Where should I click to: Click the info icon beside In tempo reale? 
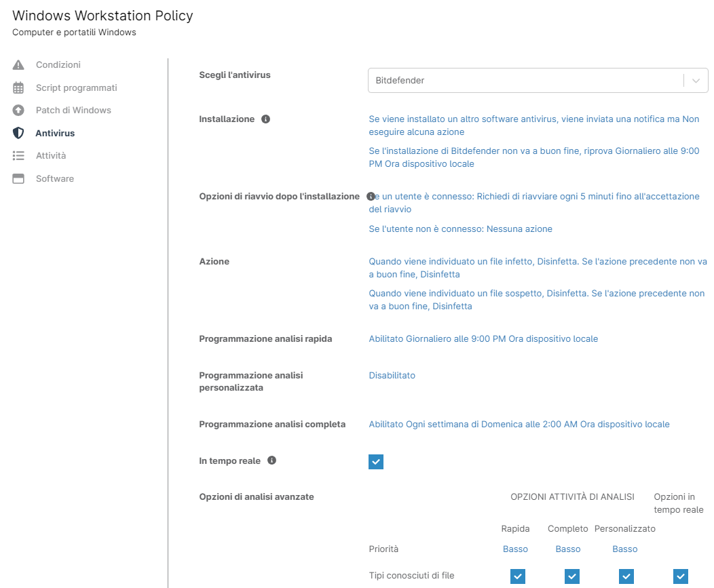coord(271,460)
